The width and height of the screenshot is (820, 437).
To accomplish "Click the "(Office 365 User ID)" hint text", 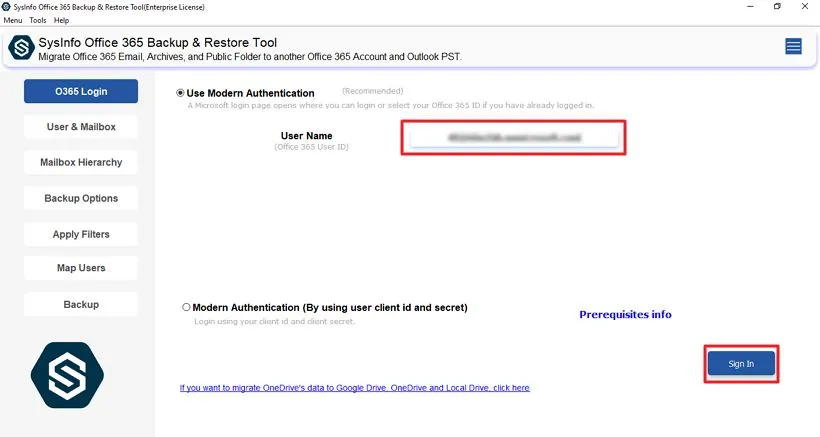I will click(311, 147).
